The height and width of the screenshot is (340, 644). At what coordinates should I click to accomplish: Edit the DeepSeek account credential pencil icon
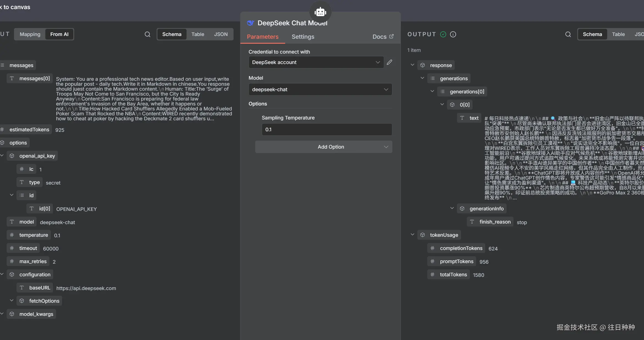point(389,62)
